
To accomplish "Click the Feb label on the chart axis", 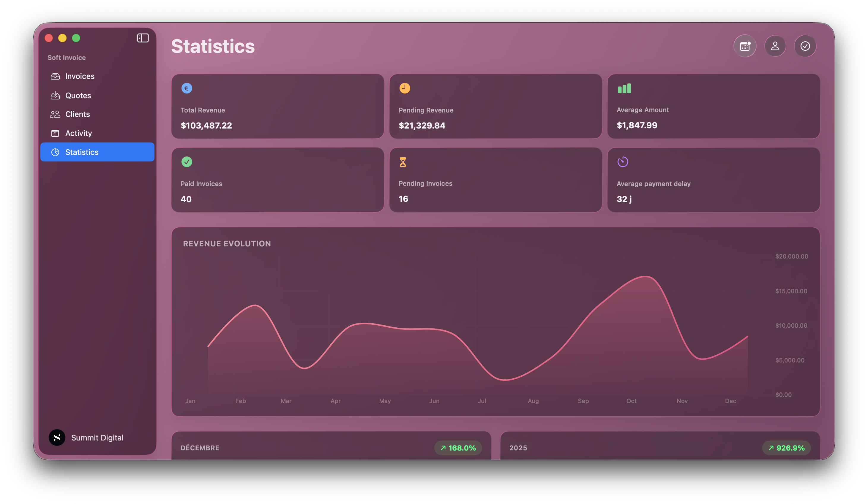I will 240,401.
